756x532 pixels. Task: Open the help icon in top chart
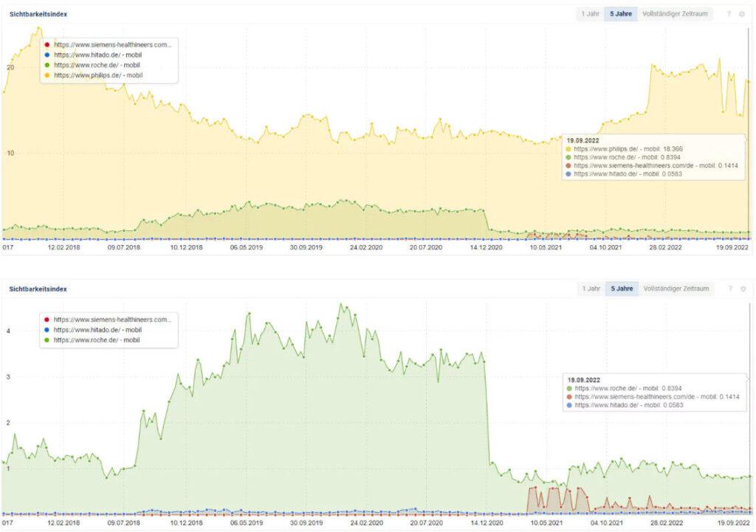point(729,14)
